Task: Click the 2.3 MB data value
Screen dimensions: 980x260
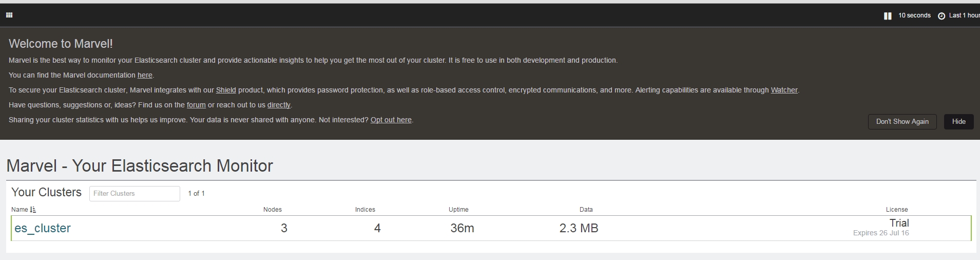Action: point(579,228)
